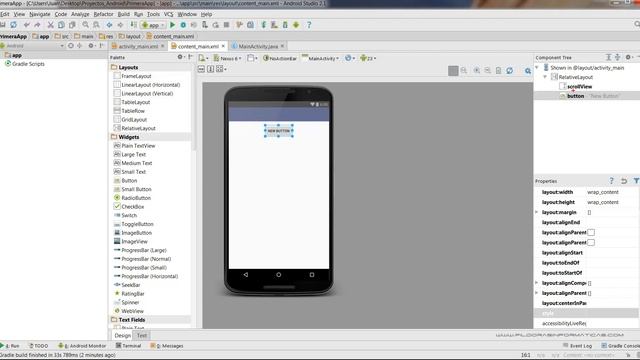640x360 pixels.
Task: Click the Copy icon in main toolbar
Action: (x=61, y=25)
